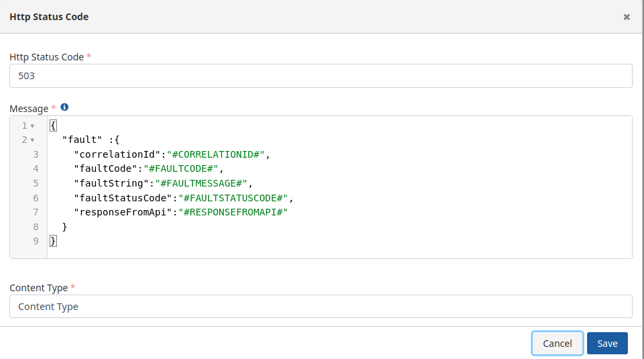Close the Http Status Code dialog

pyautogui.click(x=627, y=17)
